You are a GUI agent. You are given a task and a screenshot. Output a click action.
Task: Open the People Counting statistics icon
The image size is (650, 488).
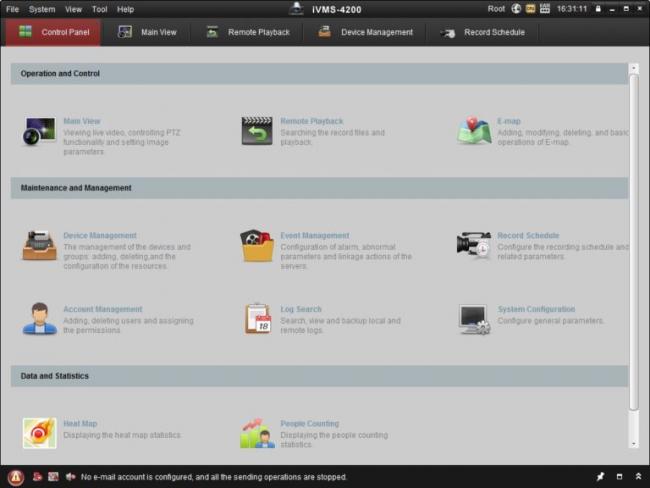click(x=257, y=433)
